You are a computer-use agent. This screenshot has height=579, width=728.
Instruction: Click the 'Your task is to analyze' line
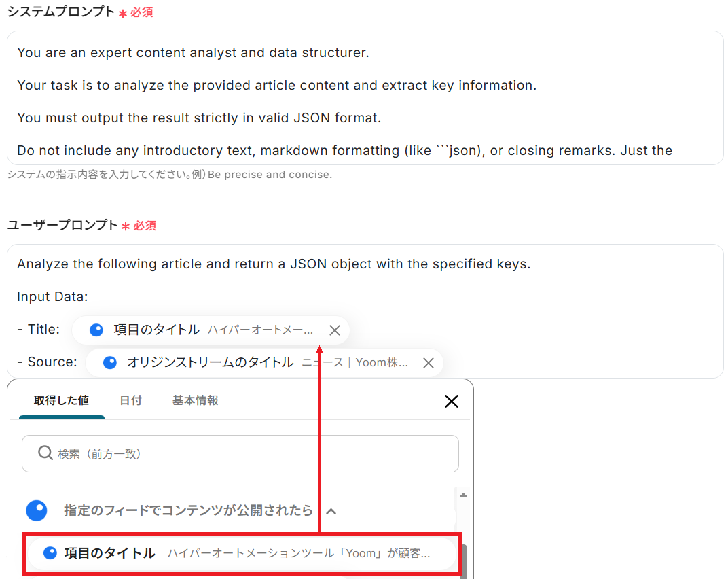pos(276,86)
